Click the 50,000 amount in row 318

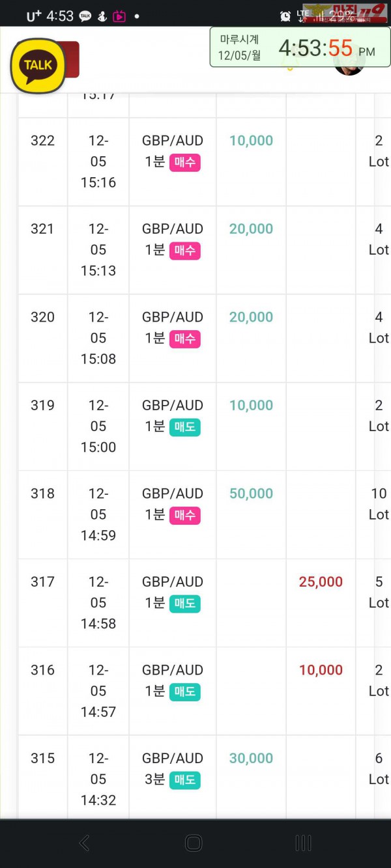pyautogui.click(x=251, y=494)
